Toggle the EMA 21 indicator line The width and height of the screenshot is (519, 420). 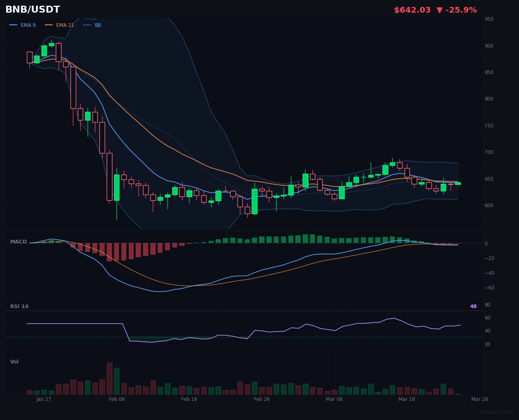click(x=65, y=25)
